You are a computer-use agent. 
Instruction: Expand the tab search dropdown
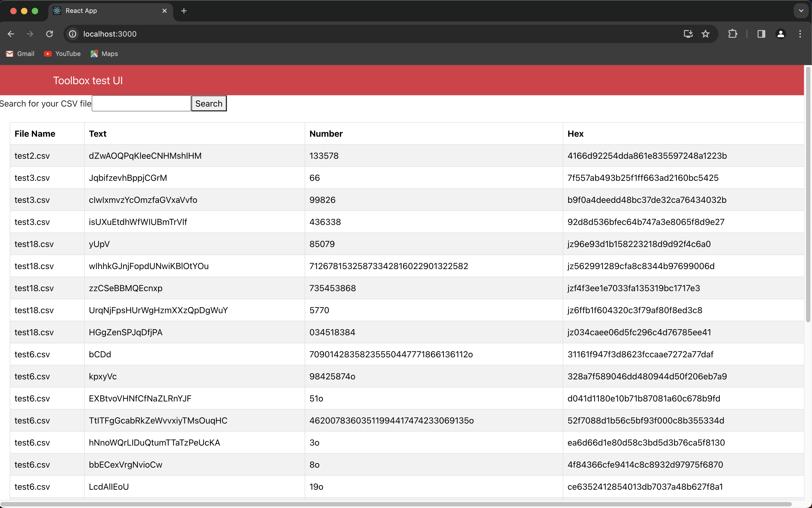click(801, 11)
